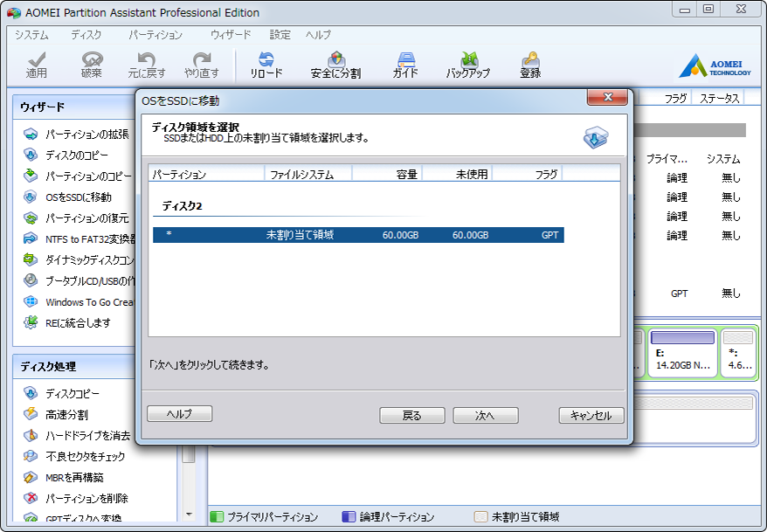This screenshot has height=532, width=767.
Task: Click the 未使用 column header
Action: (457, 174)
